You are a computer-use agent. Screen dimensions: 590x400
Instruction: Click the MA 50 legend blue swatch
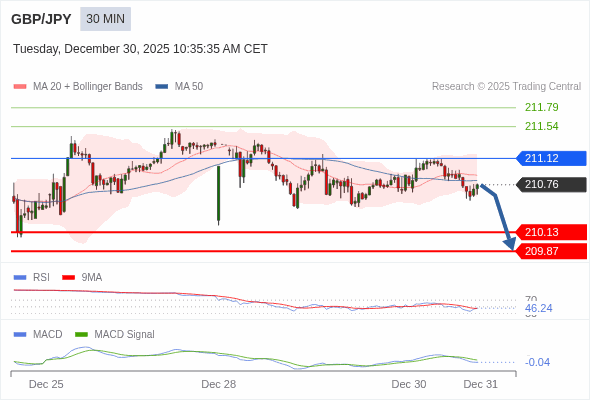coord(162,87)
